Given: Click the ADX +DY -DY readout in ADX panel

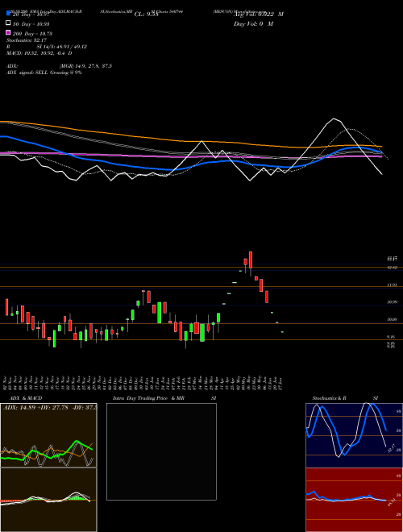Looking at the screenshot, I should point(50,408).
